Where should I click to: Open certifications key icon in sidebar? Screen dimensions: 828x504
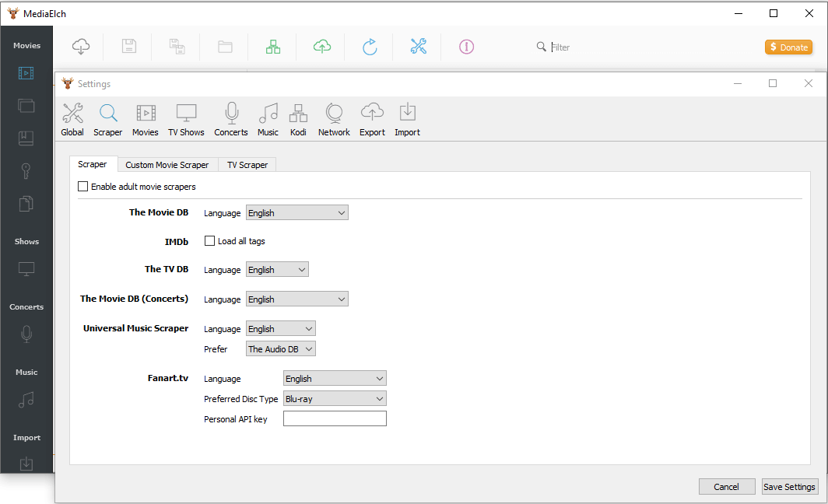pyautogui.click(x=26, y=171)
